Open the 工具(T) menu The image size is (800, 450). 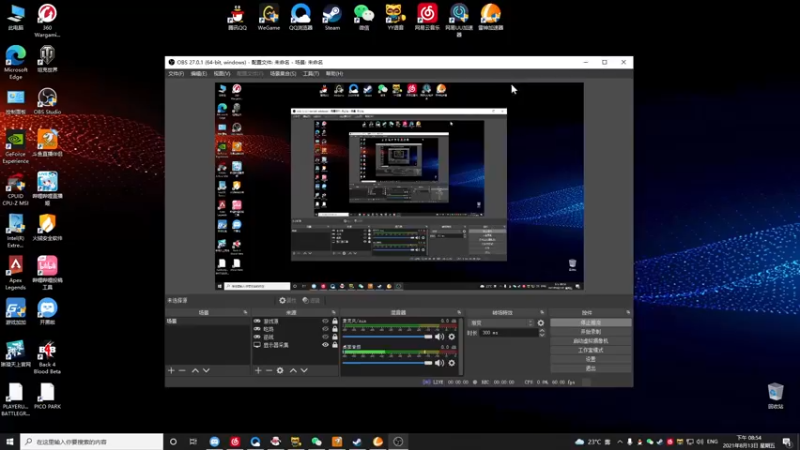311,74
